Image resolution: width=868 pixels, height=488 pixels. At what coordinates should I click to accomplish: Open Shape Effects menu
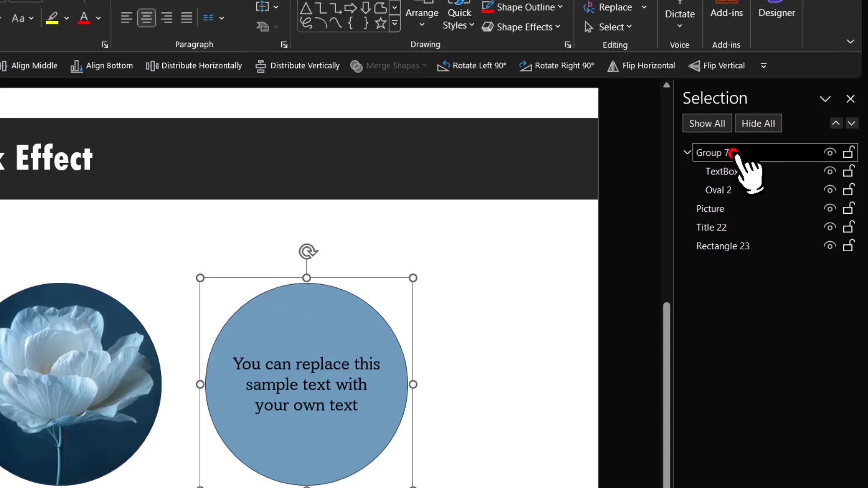coord(521,27)
